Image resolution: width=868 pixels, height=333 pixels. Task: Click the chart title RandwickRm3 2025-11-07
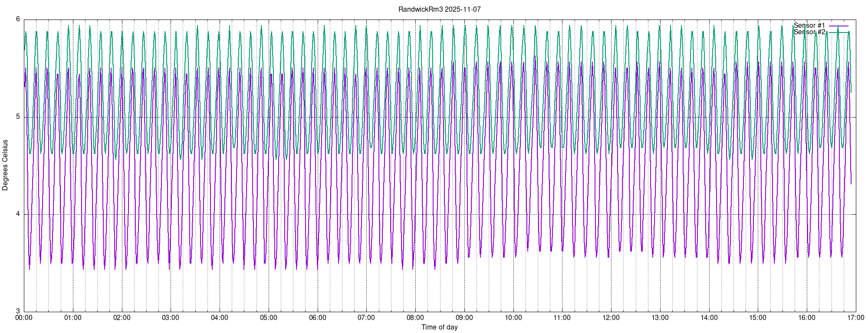439,9
